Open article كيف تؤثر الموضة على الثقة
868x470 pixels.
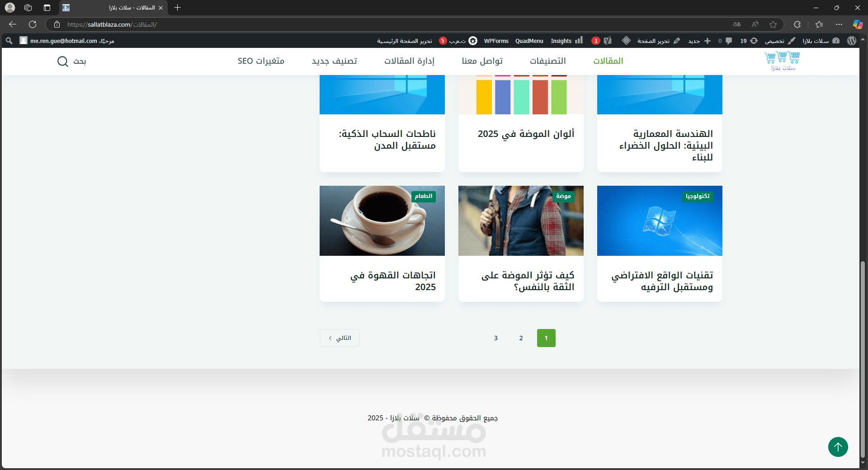click(x=528, y=281)
